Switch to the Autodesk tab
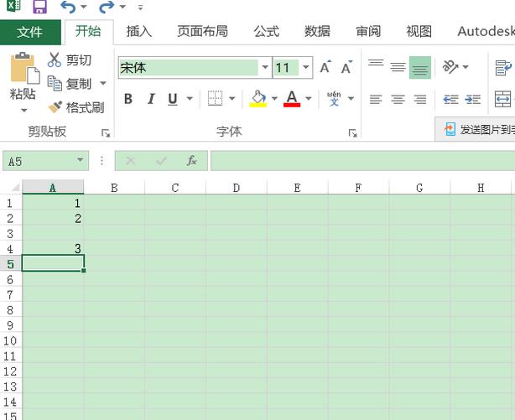515x420 pixels. pyautogui.click(x=486, y=32)
